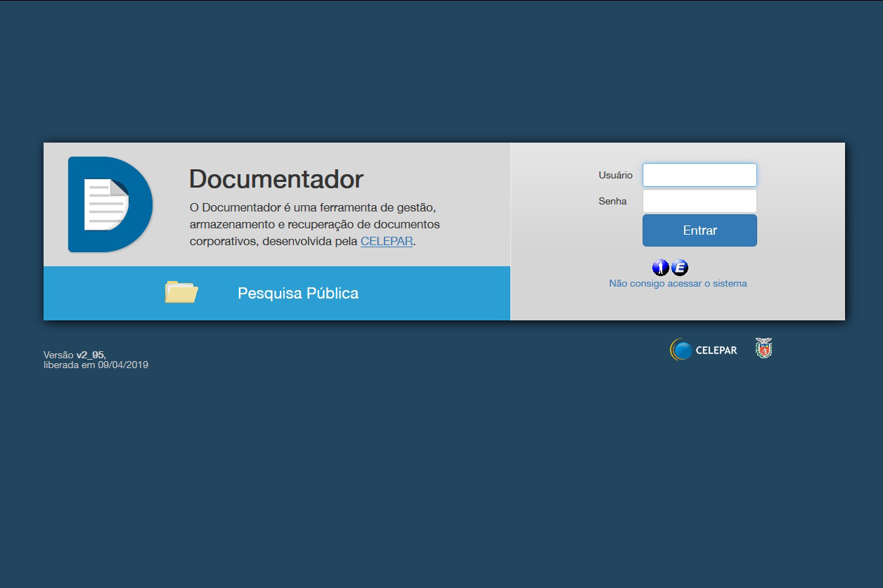Click the yellow folder icon
Screen dimensions: 883x588
tap(181, 292)
